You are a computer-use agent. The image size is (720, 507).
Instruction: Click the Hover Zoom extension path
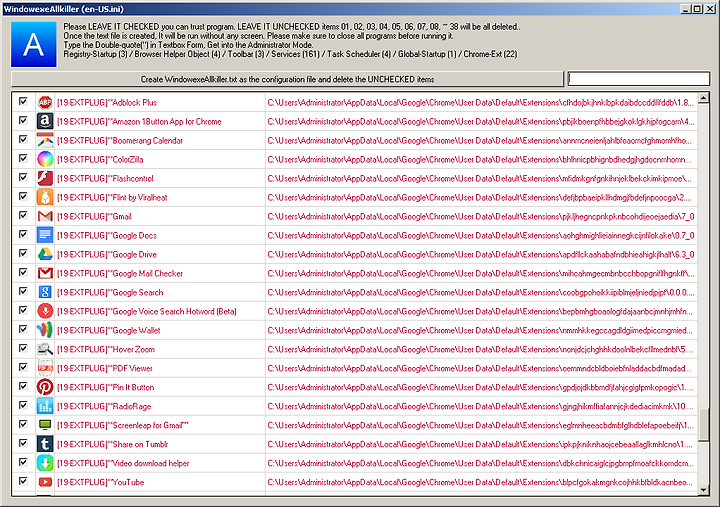pyautogui.click(x=481, y=349)
